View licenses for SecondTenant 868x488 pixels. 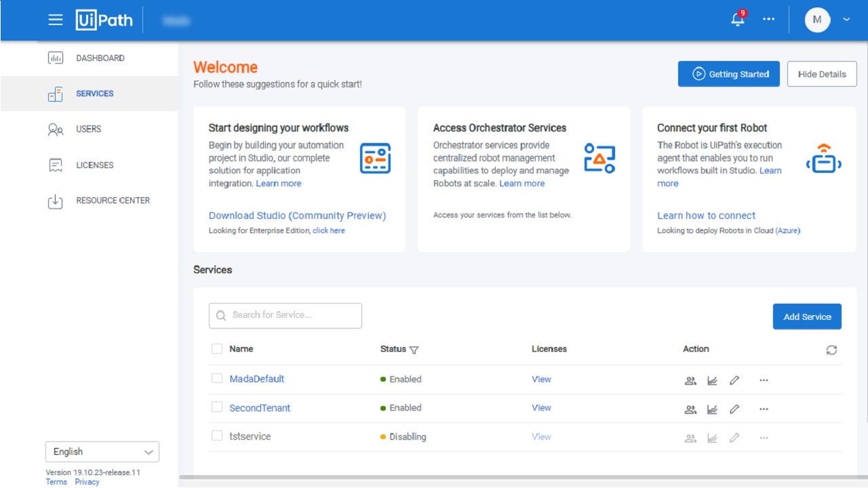(541, 408)
